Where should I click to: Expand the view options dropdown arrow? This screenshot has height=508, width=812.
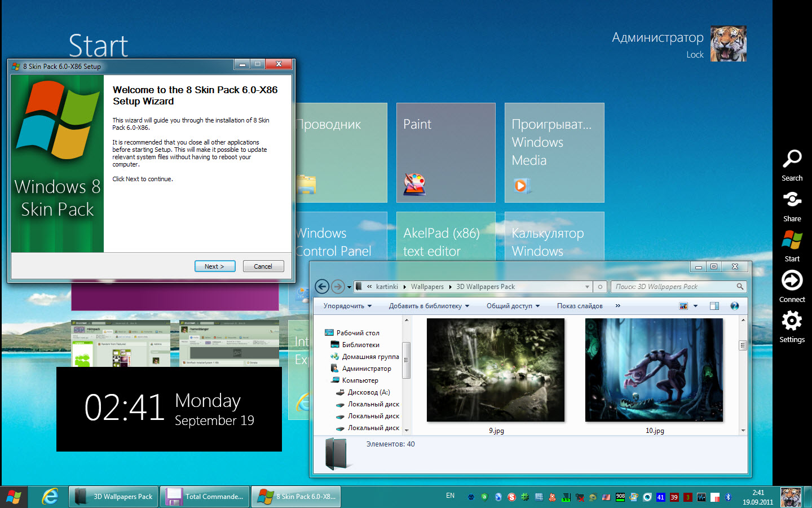tap(695, 306)
